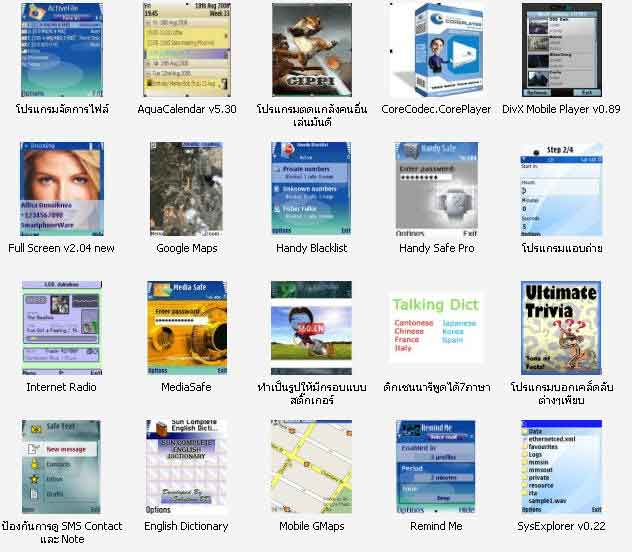Click the English Dictionary label
Screen dimensions: 632x552
pyautogui.click(x=186, y=526)
